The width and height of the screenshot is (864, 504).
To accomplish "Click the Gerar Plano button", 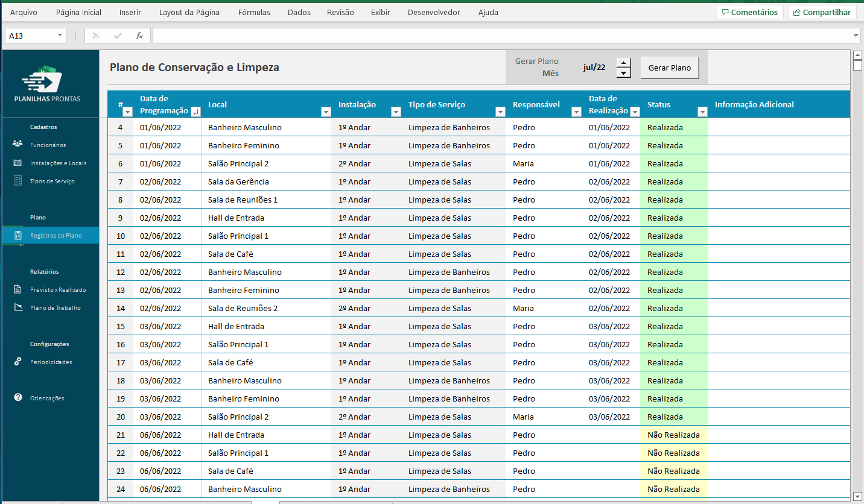I will [669, 68].
